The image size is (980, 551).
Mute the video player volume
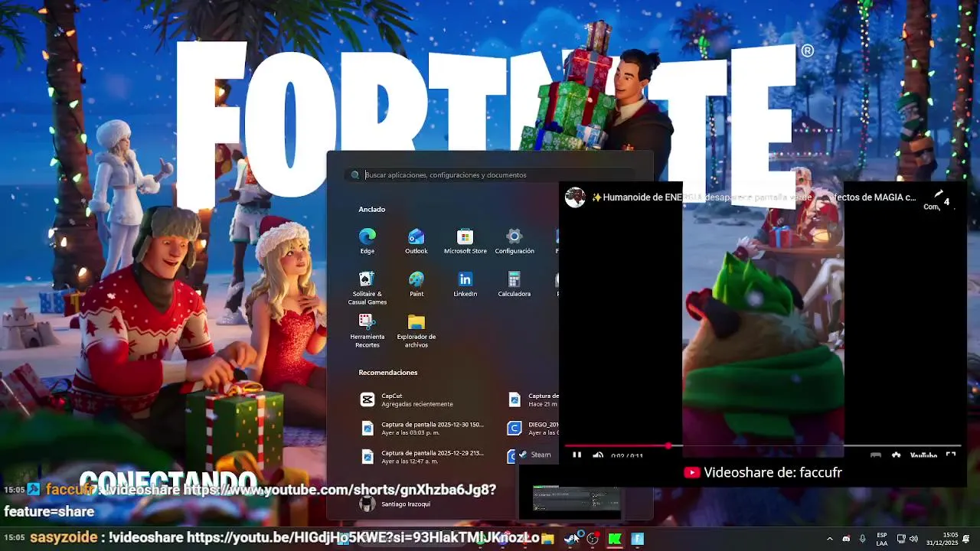tap(598, 456)
